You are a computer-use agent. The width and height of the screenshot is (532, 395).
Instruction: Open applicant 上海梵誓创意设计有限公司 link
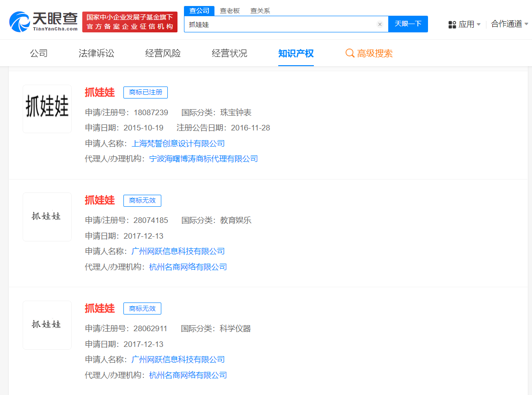[x=178, y=143]
